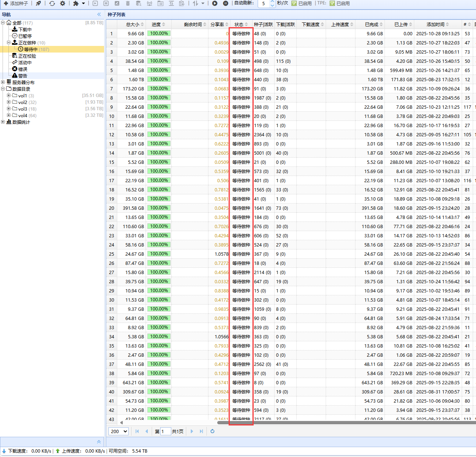Refresh the list using the pagination reload icon
This screenshot has width=476, height=457.
pyautogui.click(x=212, y=431)
